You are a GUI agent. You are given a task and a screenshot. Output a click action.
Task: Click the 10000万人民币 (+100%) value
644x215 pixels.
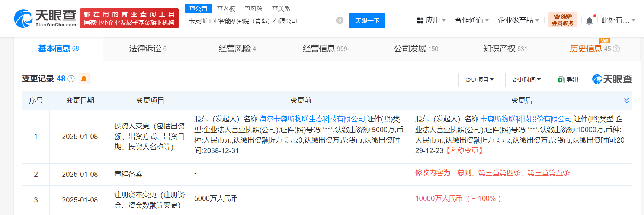(x=458, y=199)
